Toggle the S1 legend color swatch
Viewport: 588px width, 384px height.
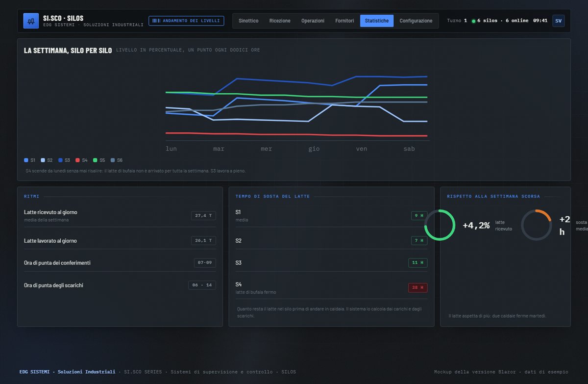[x=26, y=160]
